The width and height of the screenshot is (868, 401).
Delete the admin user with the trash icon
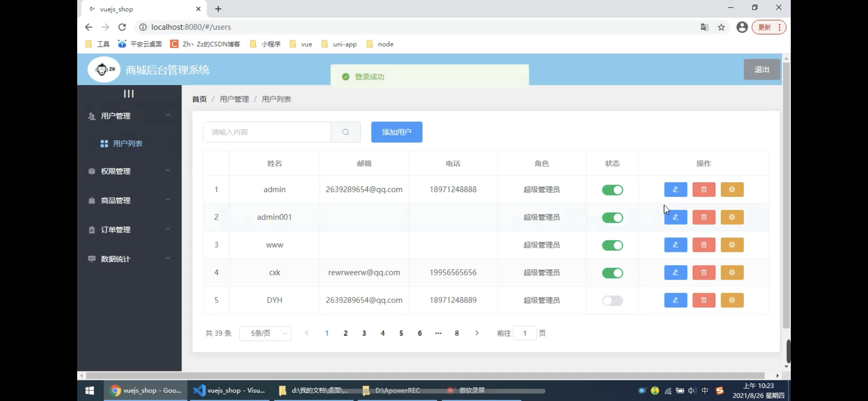(704, 190)
